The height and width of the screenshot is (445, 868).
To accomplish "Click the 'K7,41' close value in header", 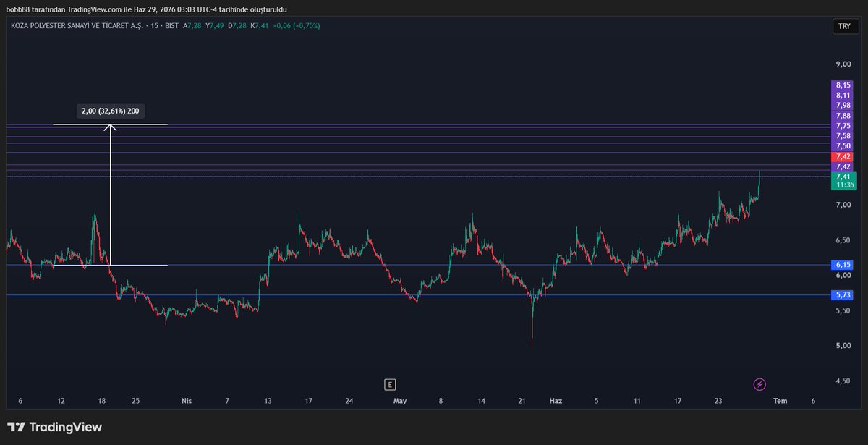I will coord(260,26).
